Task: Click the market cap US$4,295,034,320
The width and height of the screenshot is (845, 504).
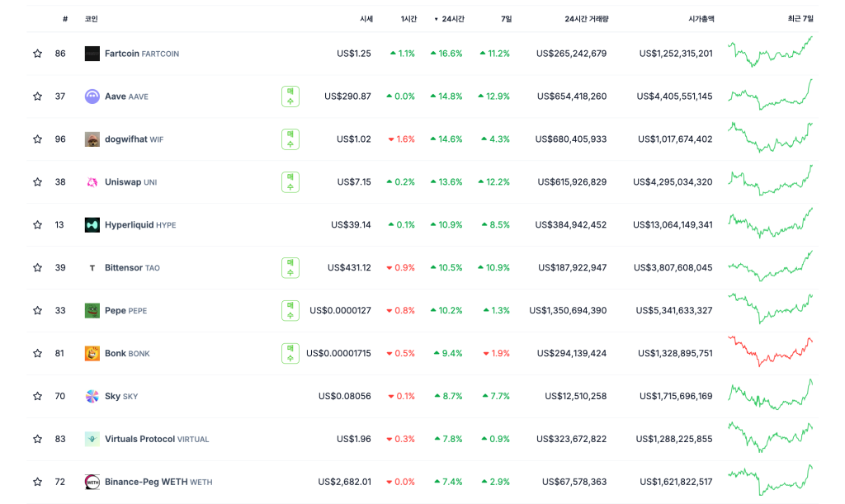Action: 673,182
